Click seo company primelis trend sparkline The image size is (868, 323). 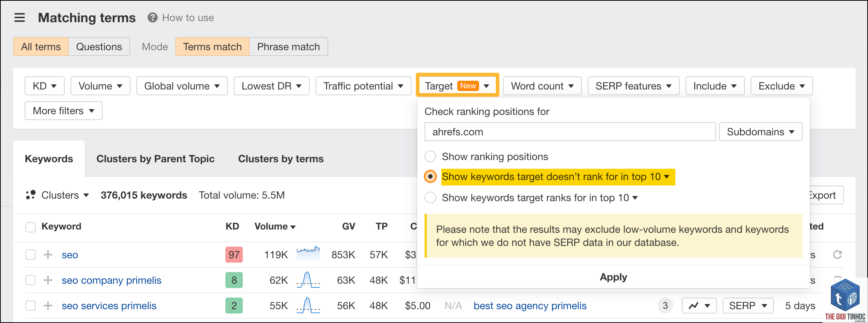point(308,279)
